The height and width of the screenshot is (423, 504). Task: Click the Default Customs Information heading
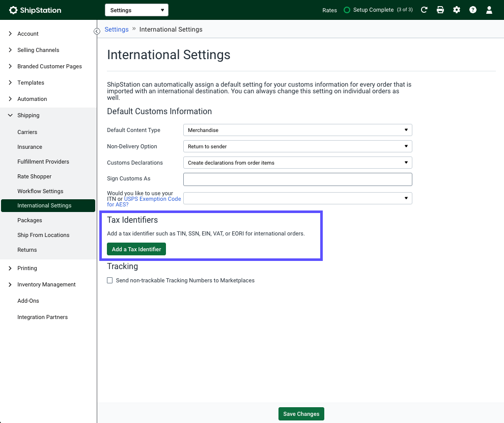tap(159, 112)
